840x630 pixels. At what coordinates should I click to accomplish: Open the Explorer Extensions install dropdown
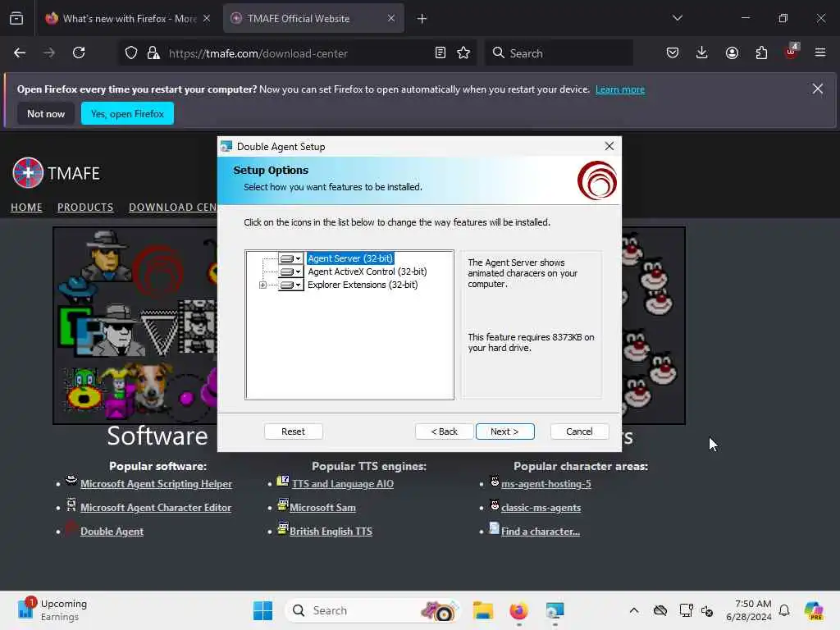291,285
